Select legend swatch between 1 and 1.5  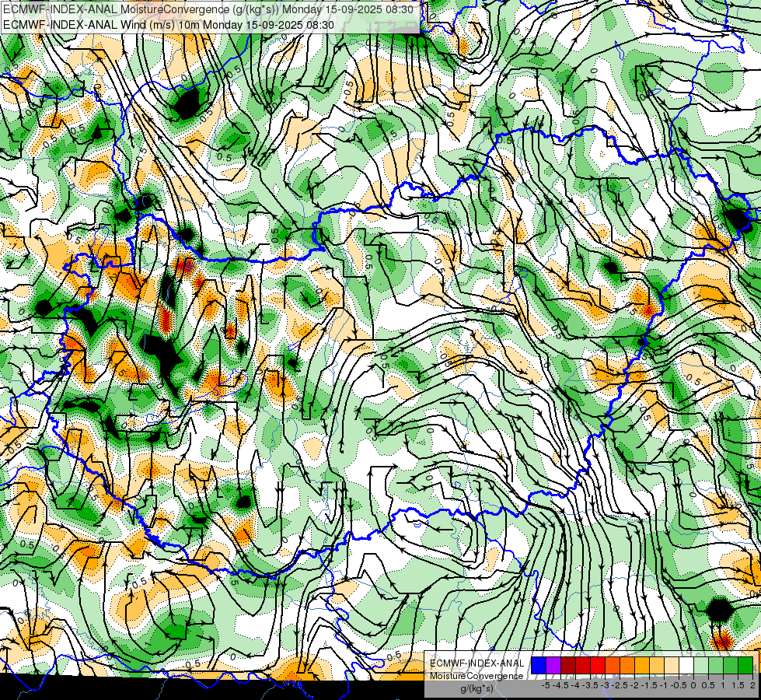click(x=731, y=665)
